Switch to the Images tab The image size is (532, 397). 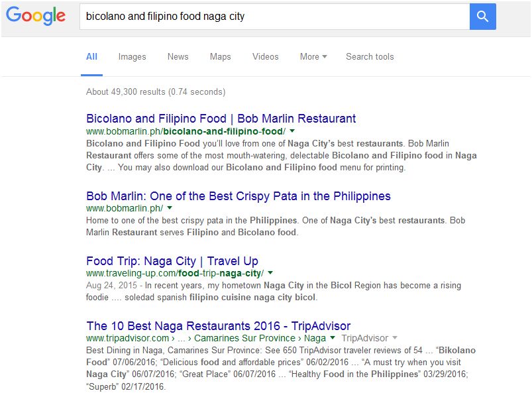coord(132,57)
